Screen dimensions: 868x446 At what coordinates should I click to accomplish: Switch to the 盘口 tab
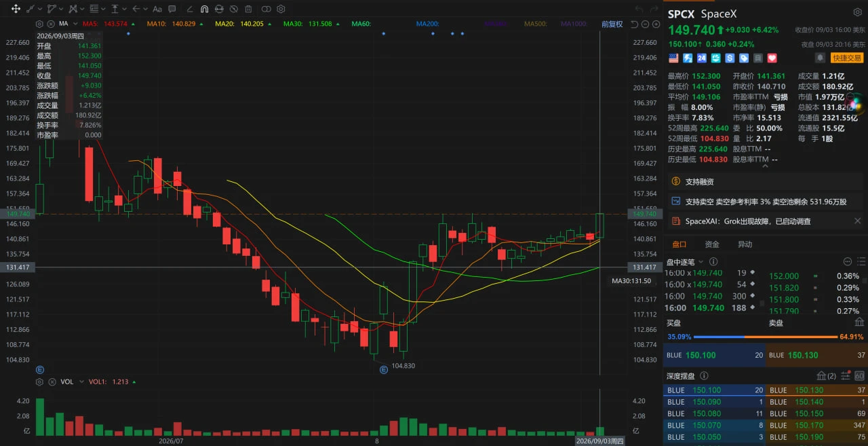point(679,244)
